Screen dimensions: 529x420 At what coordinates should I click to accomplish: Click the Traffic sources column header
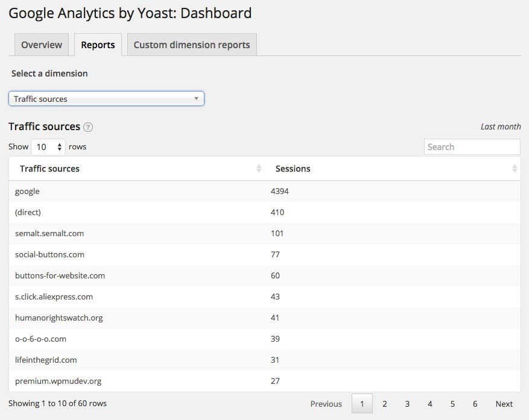coord(137,169)
